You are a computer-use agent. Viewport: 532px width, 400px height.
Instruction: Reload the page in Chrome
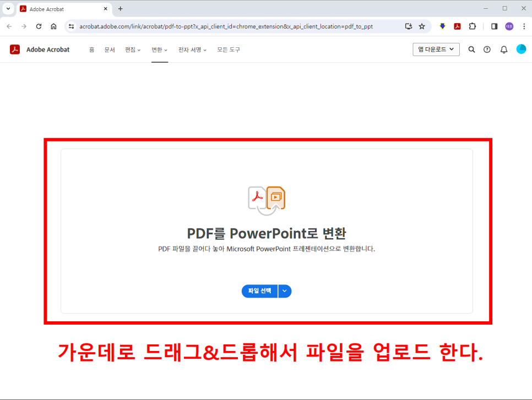pyautogui.click(x=39, y=26)
